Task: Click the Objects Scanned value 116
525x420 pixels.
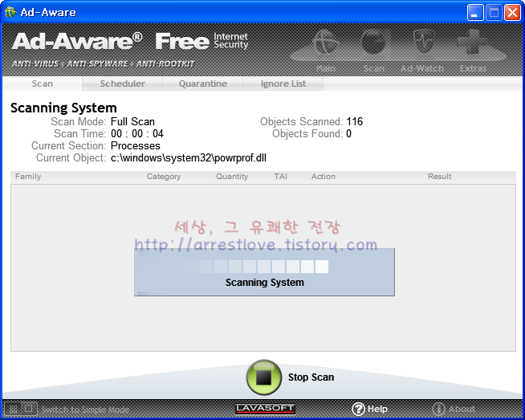Action: tap(355, 121)
